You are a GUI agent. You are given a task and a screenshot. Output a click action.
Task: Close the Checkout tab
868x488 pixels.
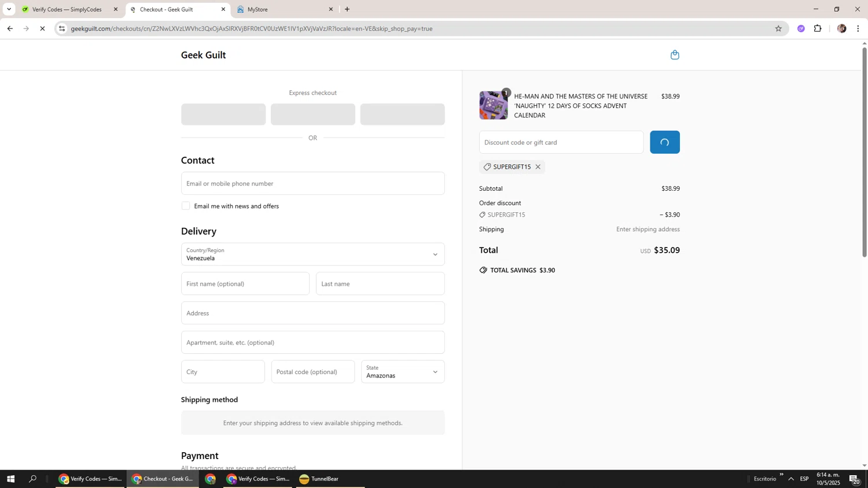(223, 9)
